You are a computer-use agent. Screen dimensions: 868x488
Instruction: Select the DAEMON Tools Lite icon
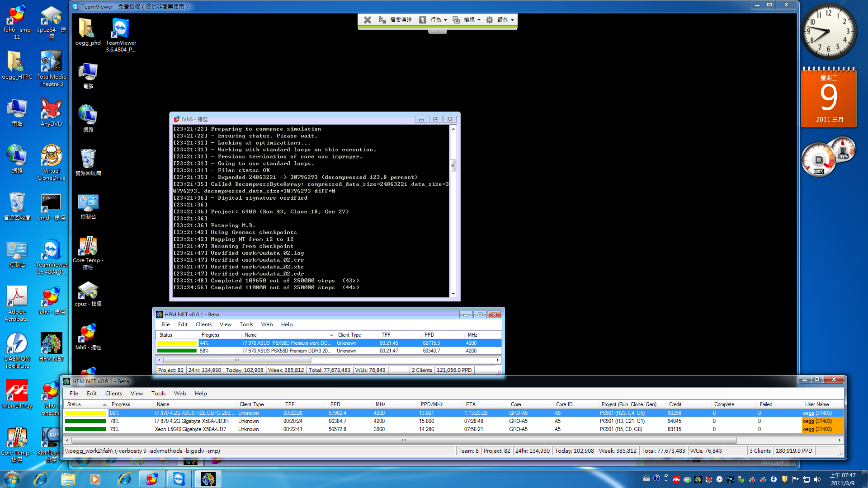click(x=17, y=351)
